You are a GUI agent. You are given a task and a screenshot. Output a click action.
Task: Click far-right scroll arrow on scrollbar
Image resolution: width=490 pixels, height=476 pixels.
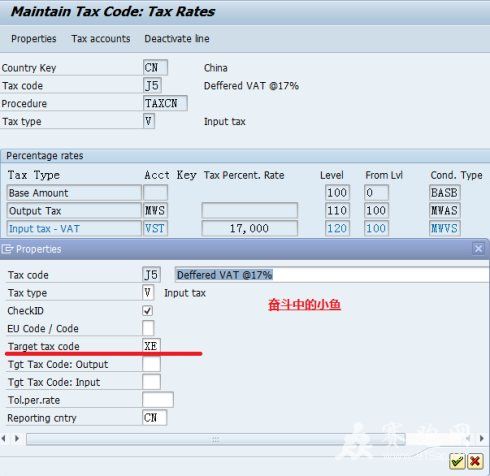click(x=481, y=438)
